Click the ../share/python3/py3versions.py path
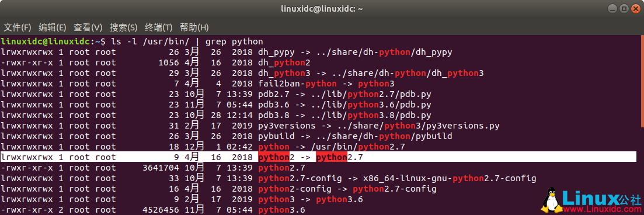Viewport: 644px width, 215px height. tap(416, 126)
